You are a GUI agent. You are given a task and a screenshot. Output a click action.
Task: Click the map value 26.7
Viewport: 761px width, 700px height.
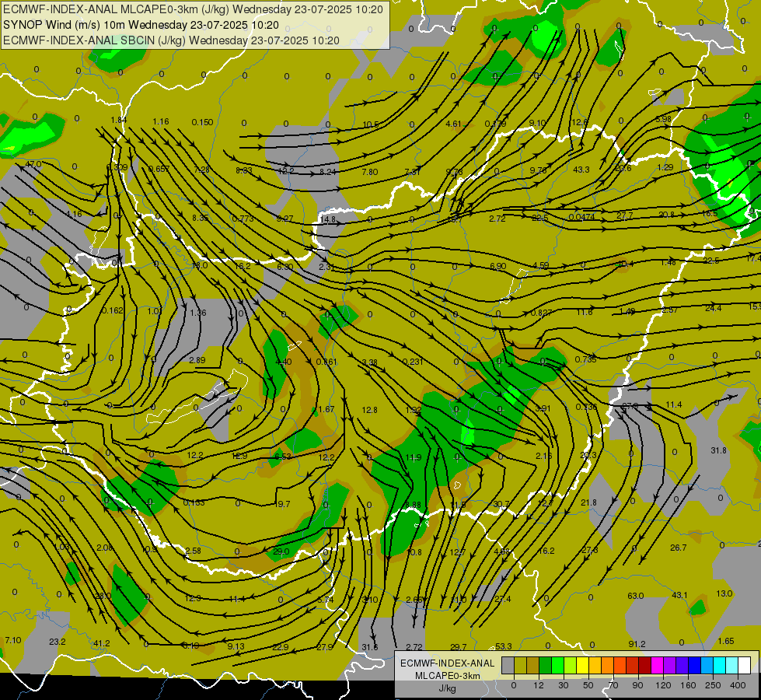tap(678, 548)
